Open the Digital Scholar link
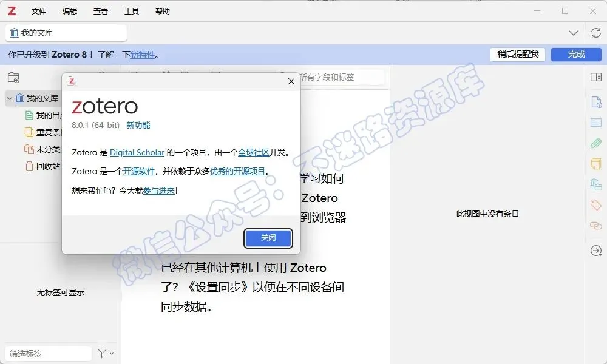Screen dimensions: 607x364 tap(137, 152)
